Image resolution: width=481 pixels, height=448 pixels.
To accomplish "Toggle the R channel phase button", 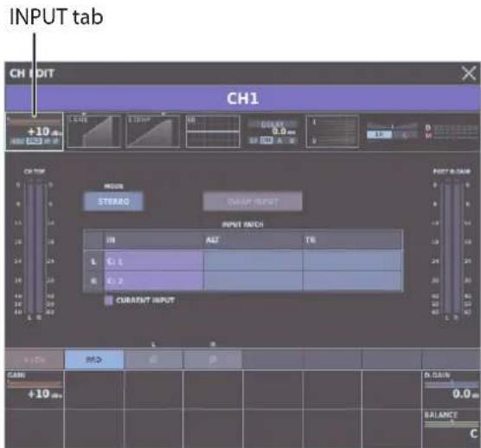I will click(213, 360).
